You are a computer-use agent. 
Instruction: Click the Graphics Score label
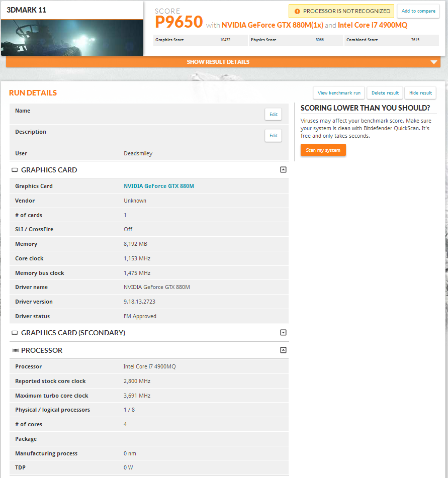(169, 40)
